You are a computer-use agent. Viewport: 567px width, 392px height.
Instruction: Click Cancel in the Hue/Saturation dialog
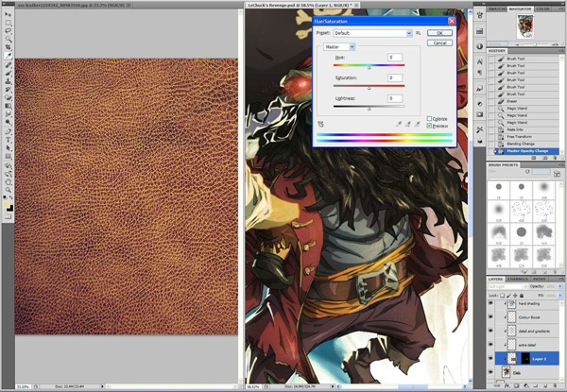pyautogui.click(x=439, y=43)
